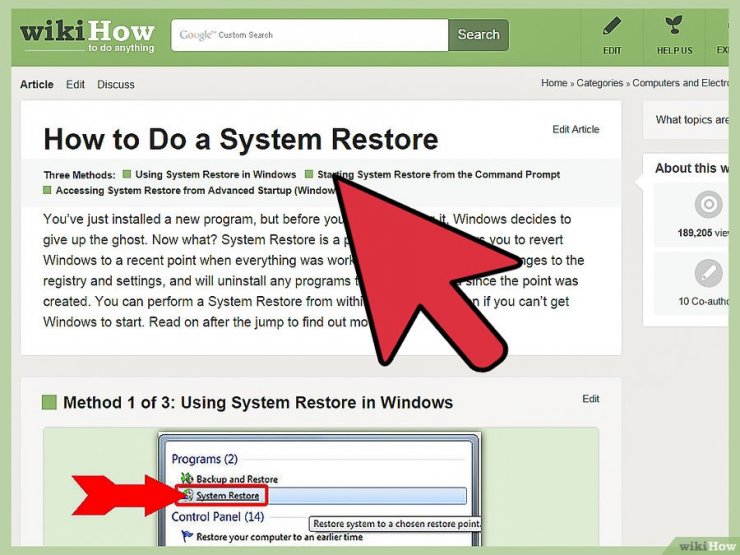The image size is (740, 555).
Task: Click the How to Do a System Restore title
Action: point(241,139)
